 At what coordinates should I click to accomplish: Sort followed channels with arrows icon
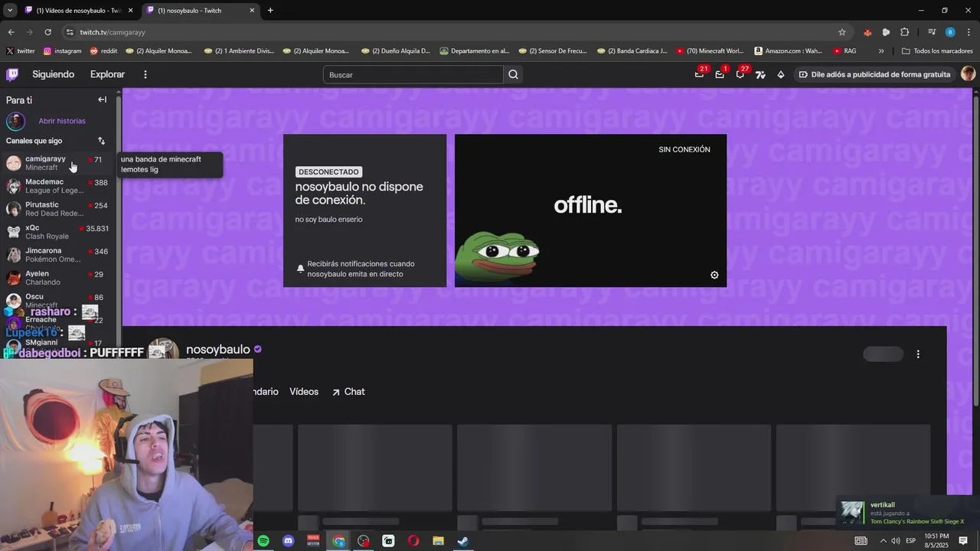click(x=101, y=141)
